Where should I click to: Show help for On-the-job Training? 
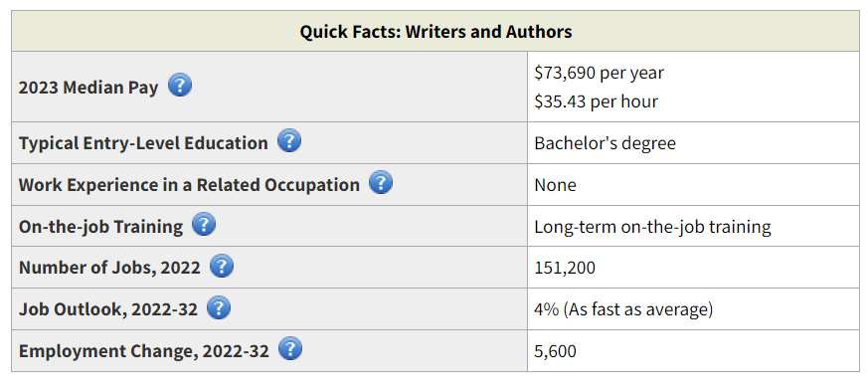pos(204,225)
